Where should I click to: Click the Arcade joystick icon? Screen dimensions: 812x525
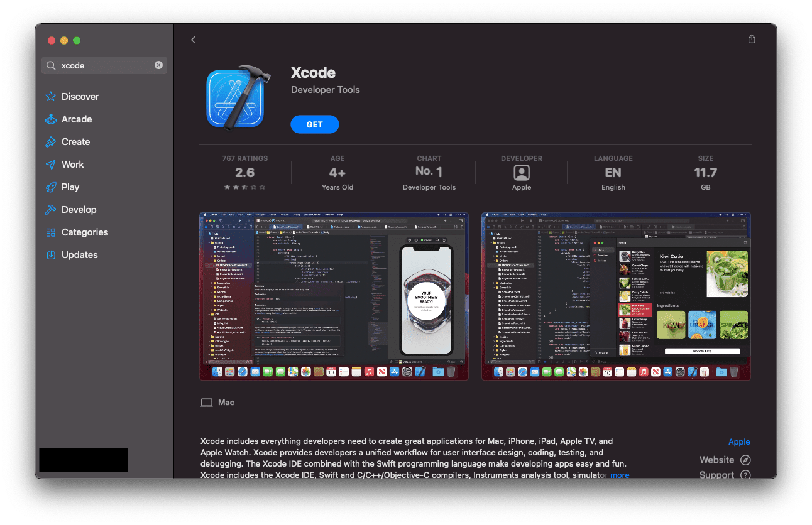51,119
